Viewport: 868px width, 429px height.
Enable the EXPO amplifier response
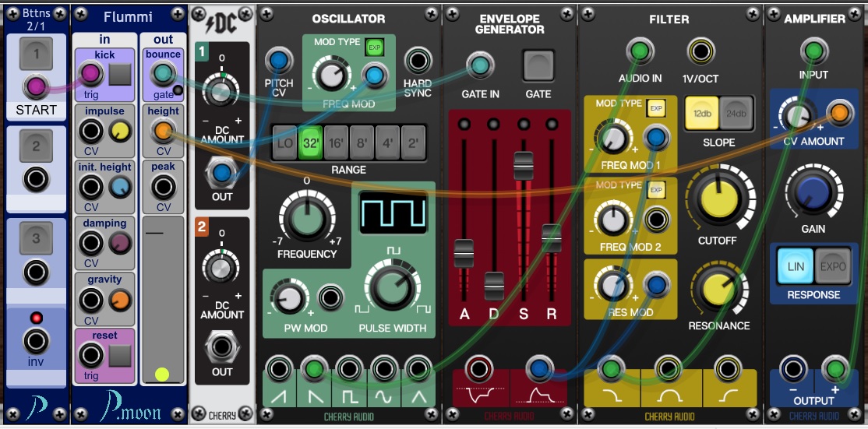(833, 267)
